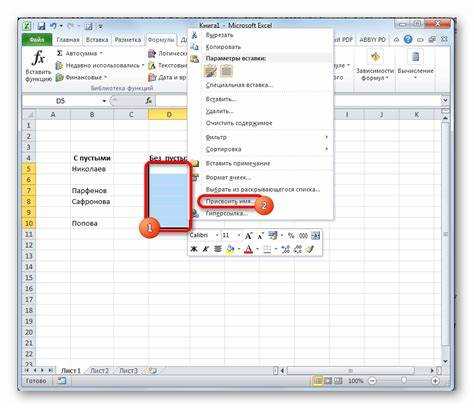Screen dimensions: 474x408
Task: Click merge and center in mini toolbar
Action: [x=315, y=236]
